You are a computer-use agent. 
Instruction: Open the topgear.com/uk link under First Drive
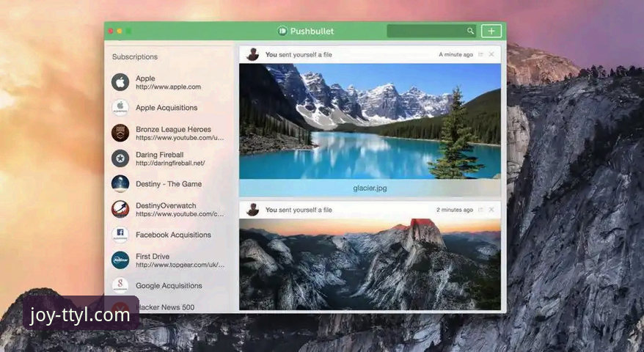coord(180,265)
